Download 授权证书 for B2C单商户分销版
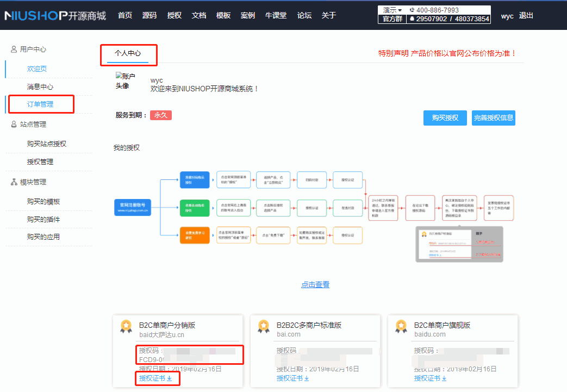 click(155, 378)
